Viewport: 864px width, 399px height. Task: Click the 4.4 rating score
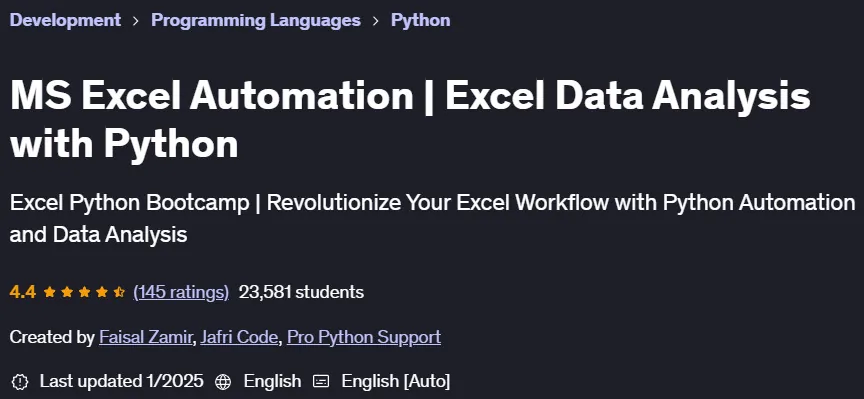[23, 292]
